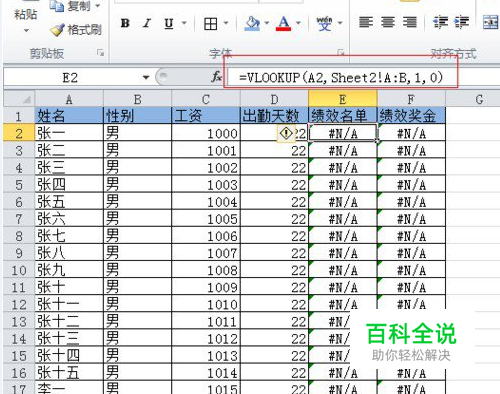Open the font (字体) dialog launcher

(x=341, y=53)
